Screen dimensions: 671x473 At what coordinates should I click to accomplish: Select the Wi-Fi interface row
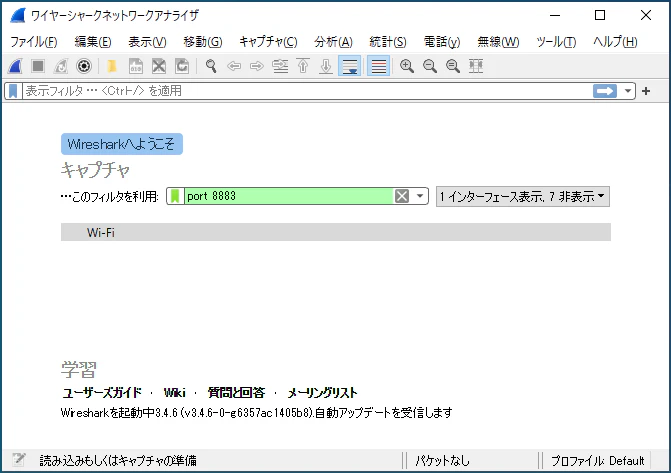336,232
